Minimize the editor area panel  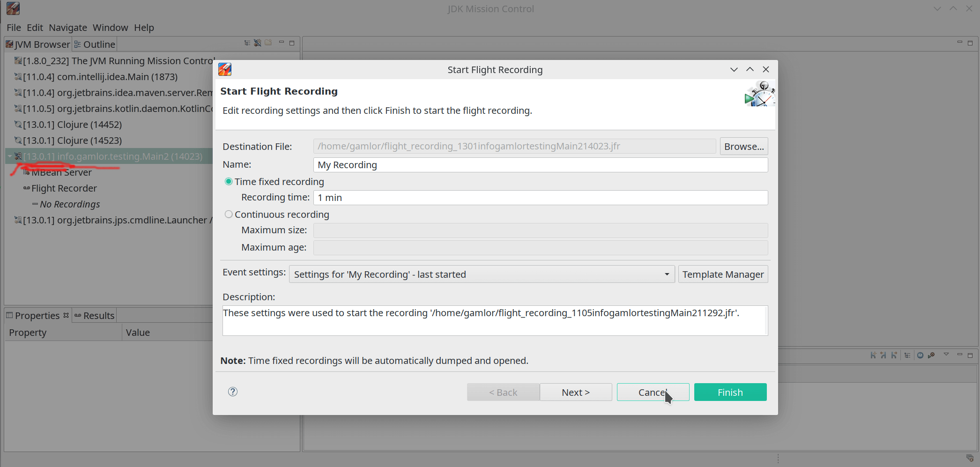pos(959,43)
